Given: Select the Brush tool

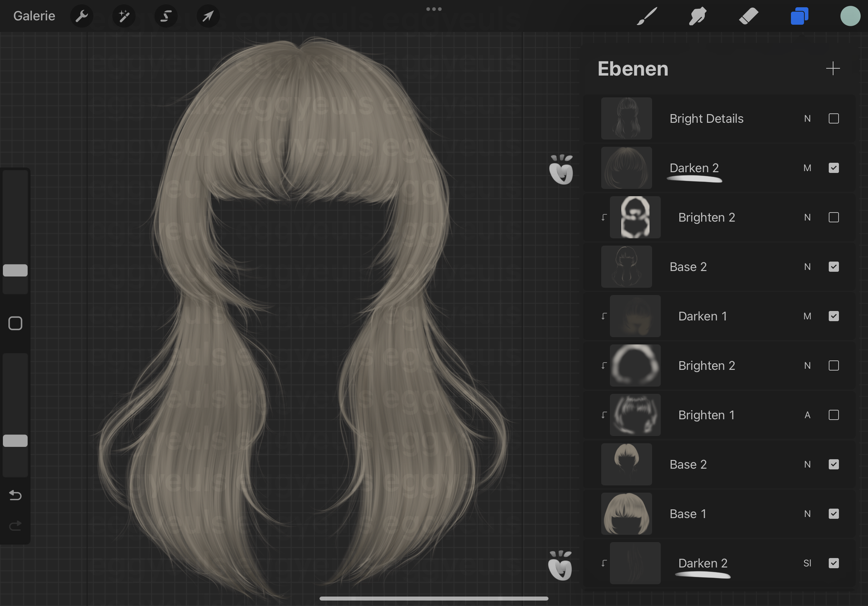Looking at the screenshot, I should click(647, 16).
